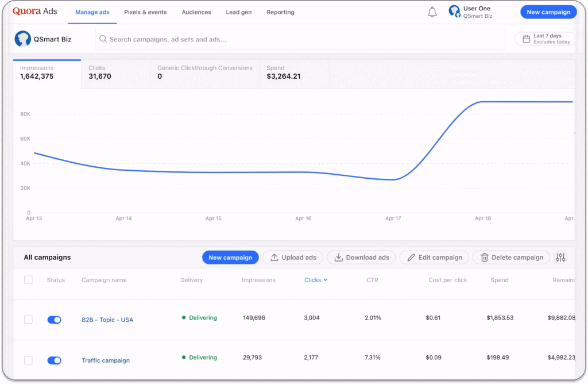
Task: Disable the B2B - Topic - USA campaign toggle
Action: [x=54, y=320]
